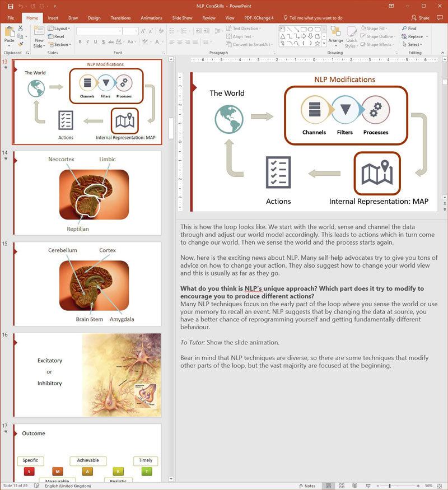Click the zoom in plus icon
Screen dimensions: 448x490
coord(418,486)
